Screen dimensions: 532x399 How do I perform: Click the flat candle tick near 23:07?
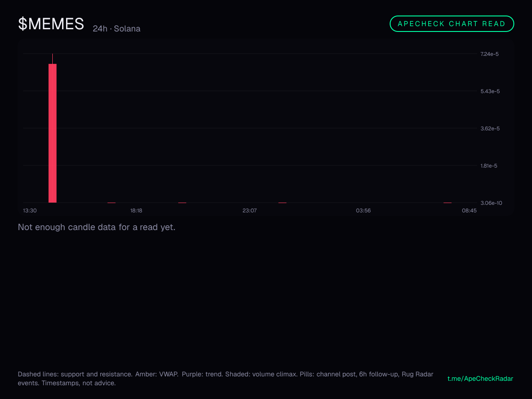[x=282, y=203]
